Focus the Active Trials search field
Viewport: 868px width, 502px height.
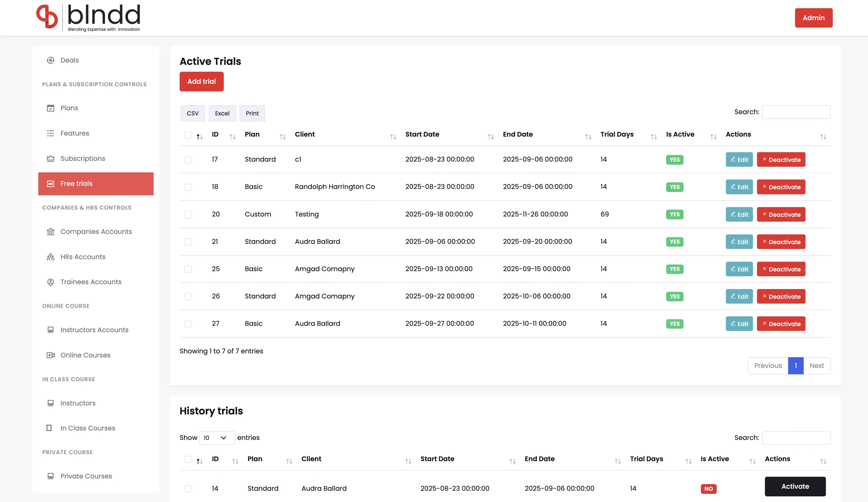coord(796,112)
